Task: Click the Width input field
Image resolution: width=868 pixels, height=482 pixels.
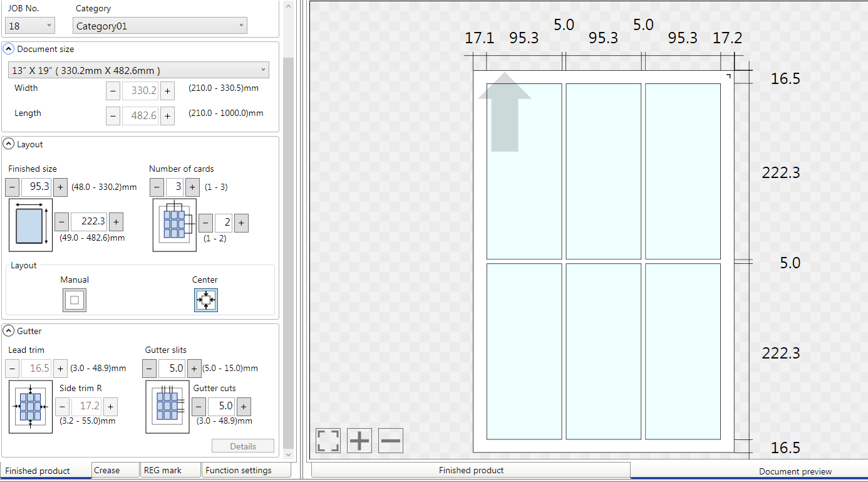Action: pos(140,91)
